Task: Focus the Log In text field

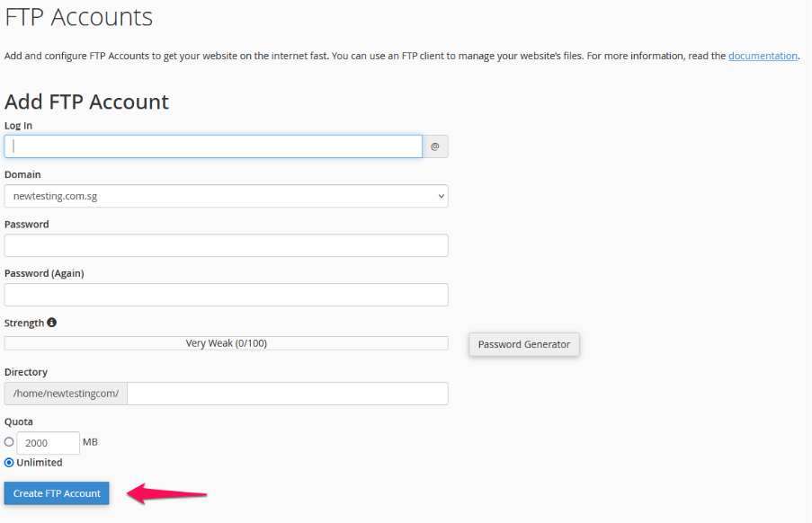Action: click(x=213, y=146)
